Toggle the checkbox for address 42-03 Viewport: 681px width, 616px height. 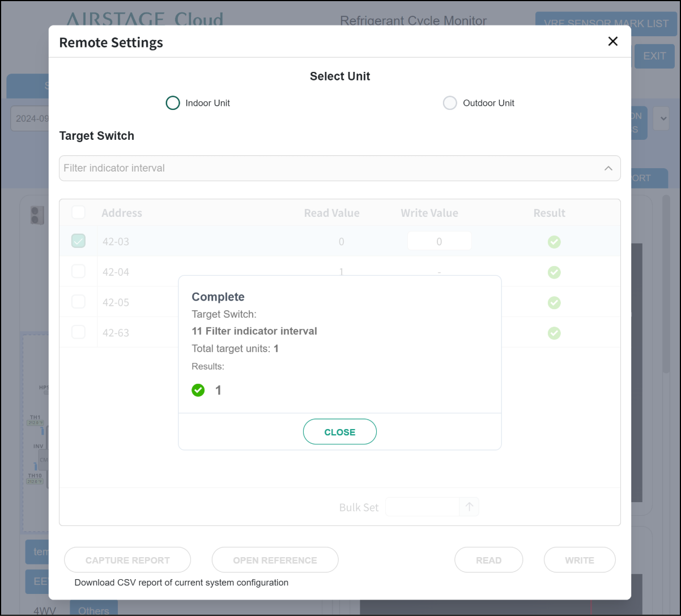[x=78, y=241]
